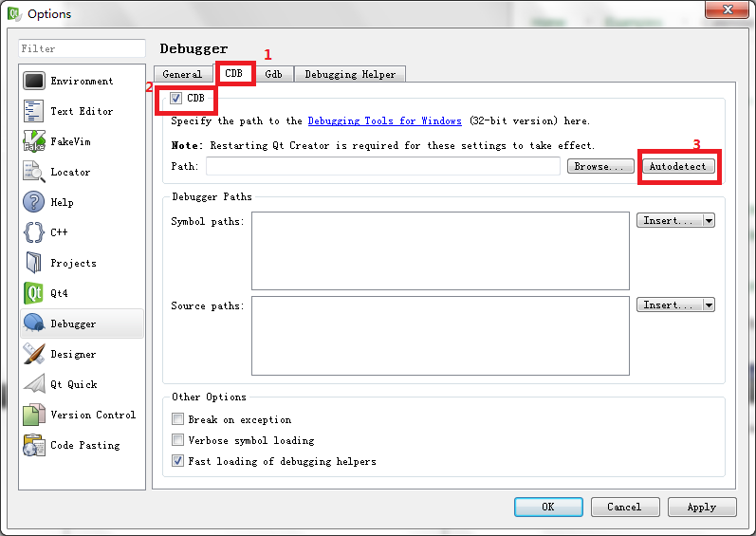Click the CDB Path input field
Viewport: 756px width, 536px height.
[x=382, y=166]
